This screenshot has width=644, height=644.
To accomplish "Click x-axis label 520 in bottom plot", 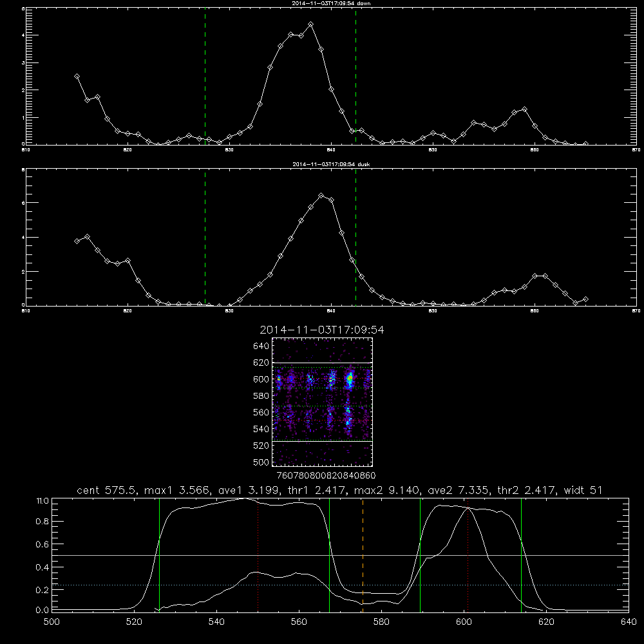I will coord(135,622).
